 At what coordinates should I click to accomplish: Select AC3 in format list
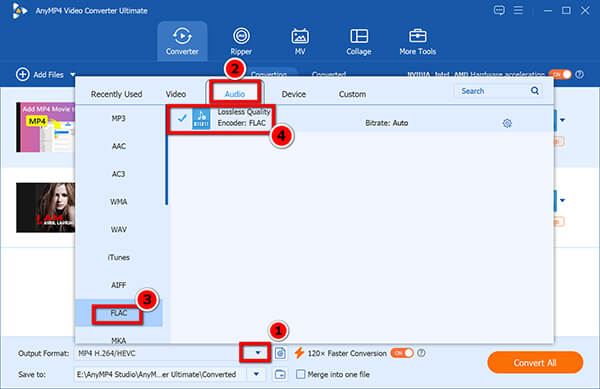(x=119, y=174)
